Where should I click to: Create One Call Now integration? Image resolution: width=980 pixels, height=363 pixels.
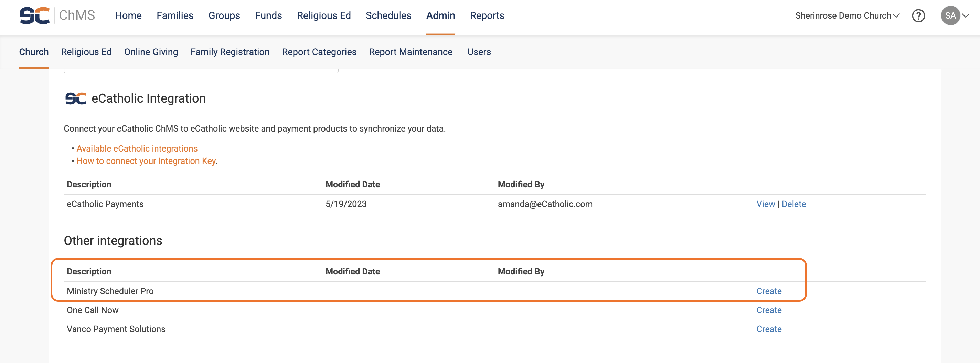coord(769,310)
